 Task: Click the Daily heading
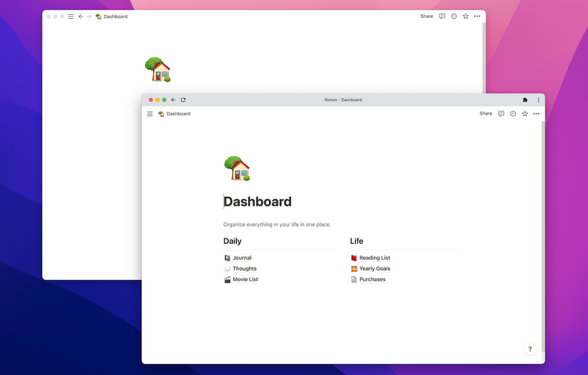pyautogui.click(x=233, y=241)
